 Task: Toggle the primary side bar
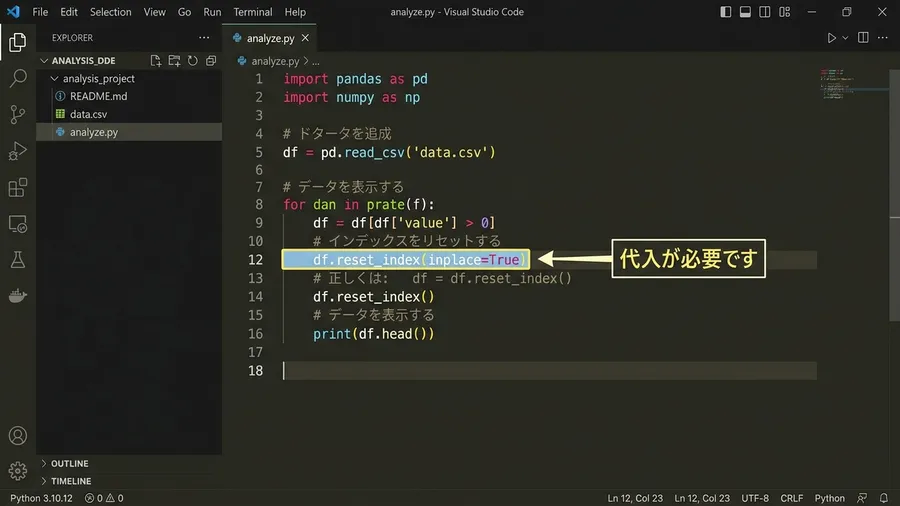click(726, 11)
